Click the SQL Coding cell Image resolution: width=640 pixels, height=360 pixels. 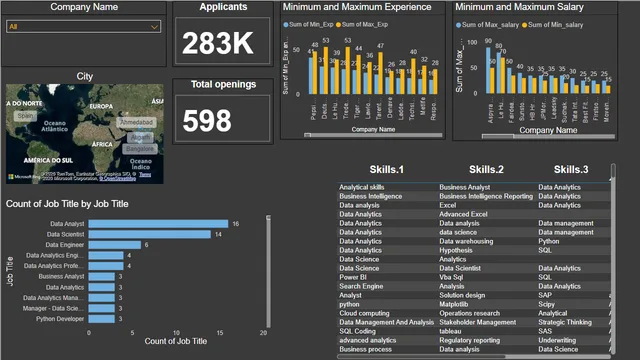[x=357, y=331]
